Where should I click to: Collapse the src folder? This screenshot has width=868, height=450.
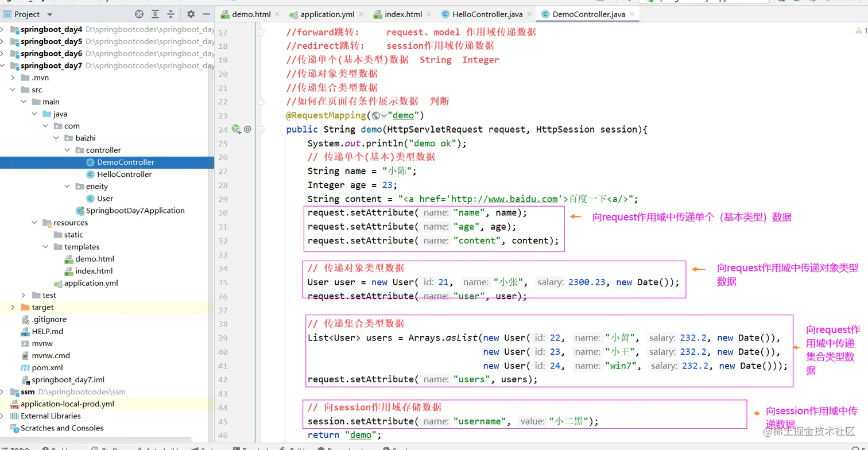pyautogui.click(x=13, y=90)
